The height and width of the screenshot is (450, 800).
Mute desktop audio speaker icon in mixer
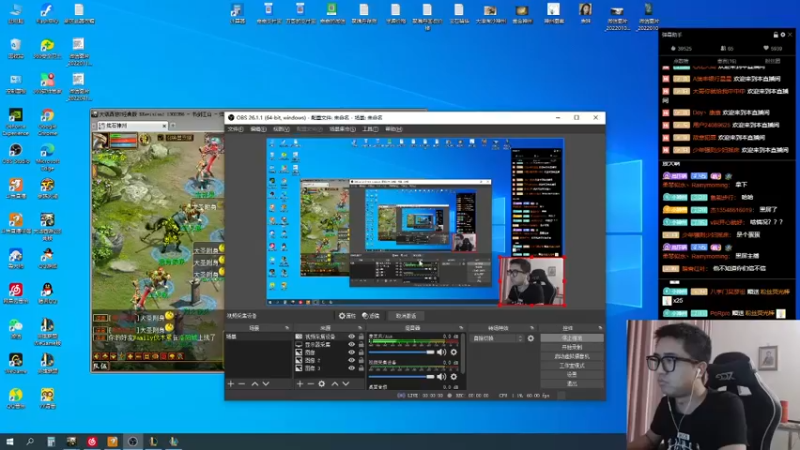tap(441, 352)
